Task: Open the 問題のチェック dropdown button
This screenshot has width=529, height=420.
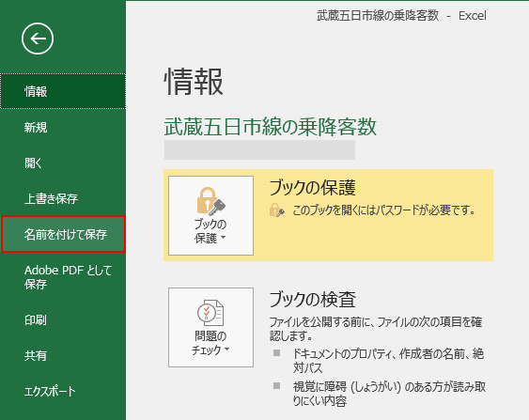Action: coord(210,327)
